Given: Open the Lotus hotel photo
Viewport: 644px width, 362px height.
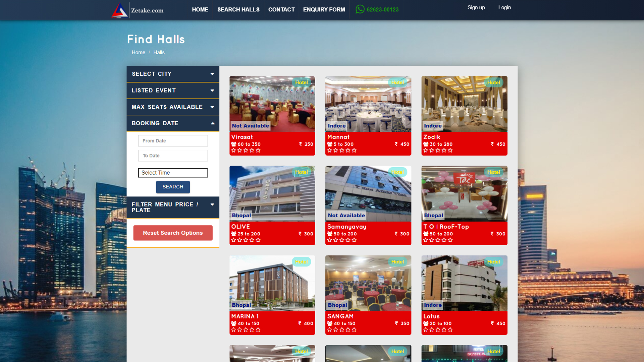Looking at the screenshot, I should click(x=464, y=283).
